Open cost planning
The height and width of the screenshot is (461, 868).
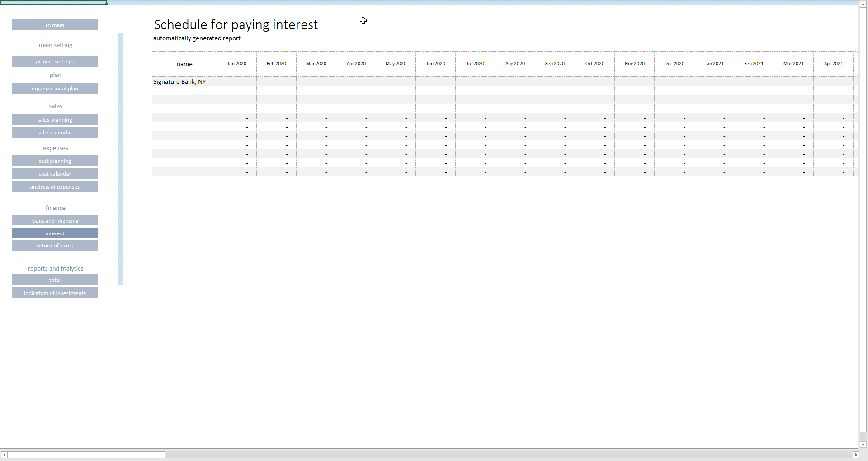(x=55, y=161)
